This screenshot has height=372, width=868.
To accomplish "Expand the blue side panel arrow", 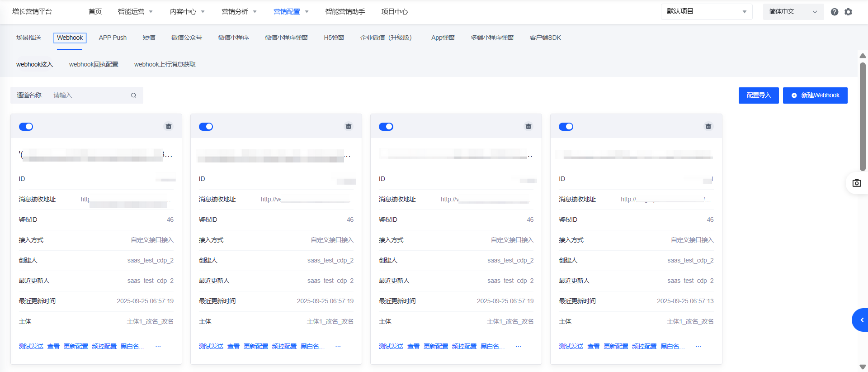I will 861,320.
